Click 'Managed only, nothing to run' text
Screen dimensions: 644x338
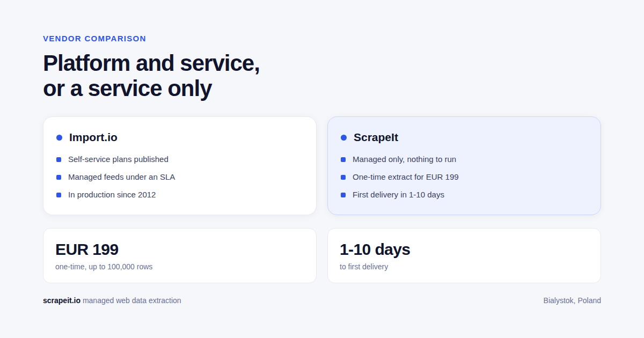404,159
